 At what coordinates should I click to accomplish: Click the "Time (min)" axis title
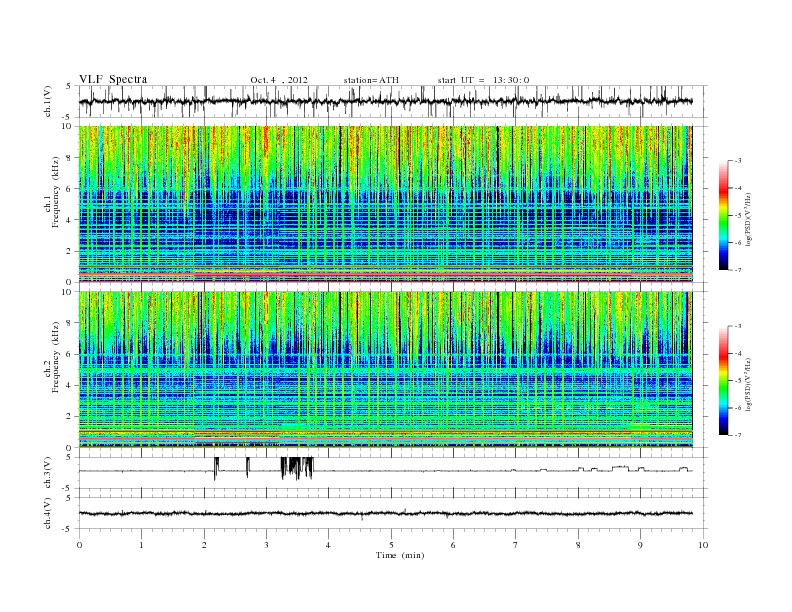[400, 555]
